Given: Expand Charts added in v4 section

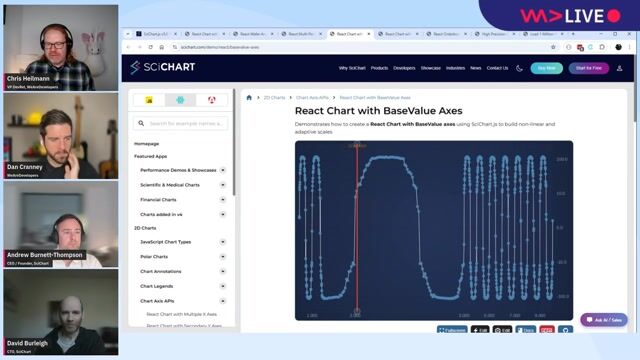Looking at the screenshot, I should 223,214.
